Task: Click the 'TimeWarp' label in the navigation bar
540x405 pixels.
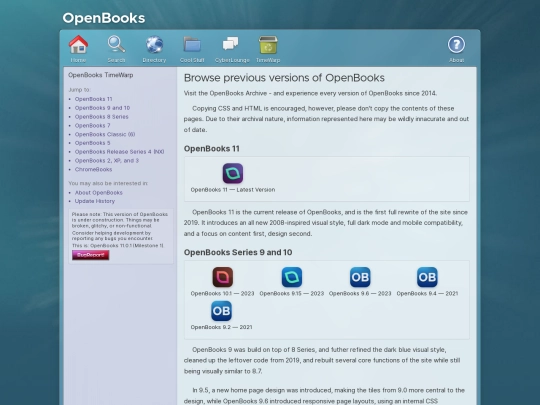Action: (268, 60)
